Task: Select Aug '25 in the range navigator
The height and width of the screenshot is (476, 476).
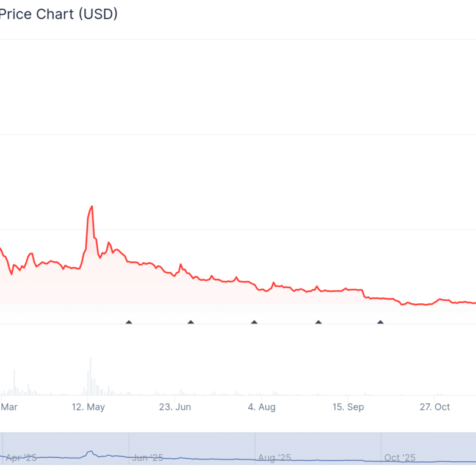Action: click(275, 457)
